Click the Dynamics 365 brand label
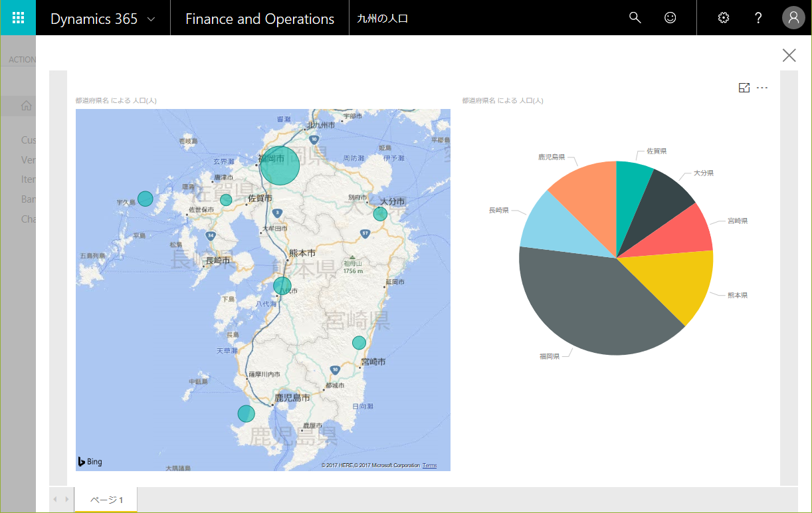 (x=94, y=19)
